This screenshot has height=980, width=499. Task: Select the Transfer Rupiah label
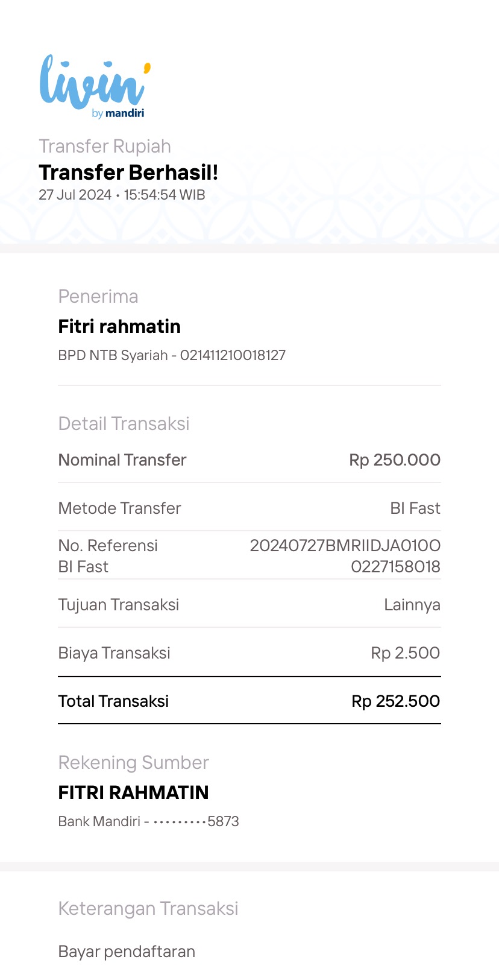point(105,147)
